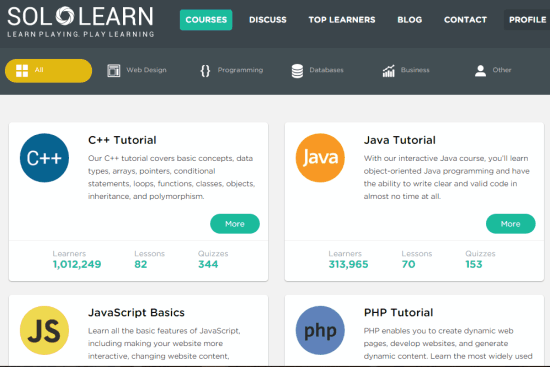Click the Web Design layout icon
The image size is (550, 367).
114,71
